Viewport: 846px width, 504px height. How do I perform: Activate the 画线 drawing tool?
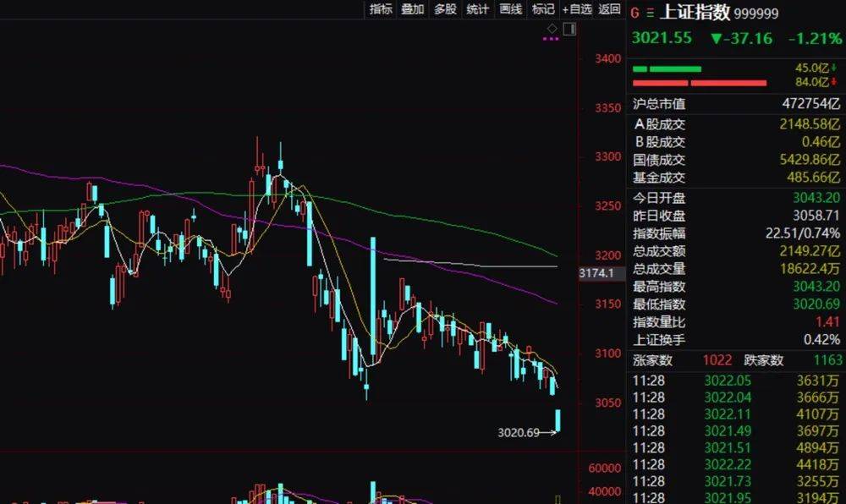(510, 9)
